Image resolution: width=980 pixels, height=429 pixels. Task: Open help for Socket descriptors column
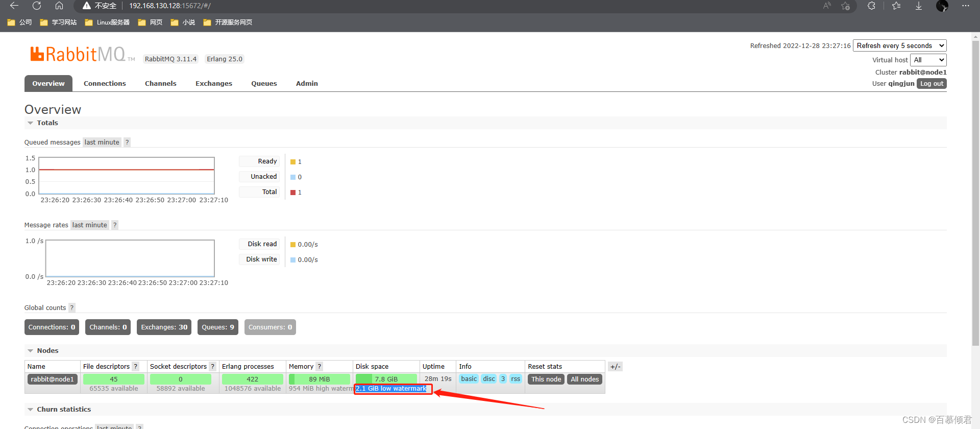click(x=213, y=367)
